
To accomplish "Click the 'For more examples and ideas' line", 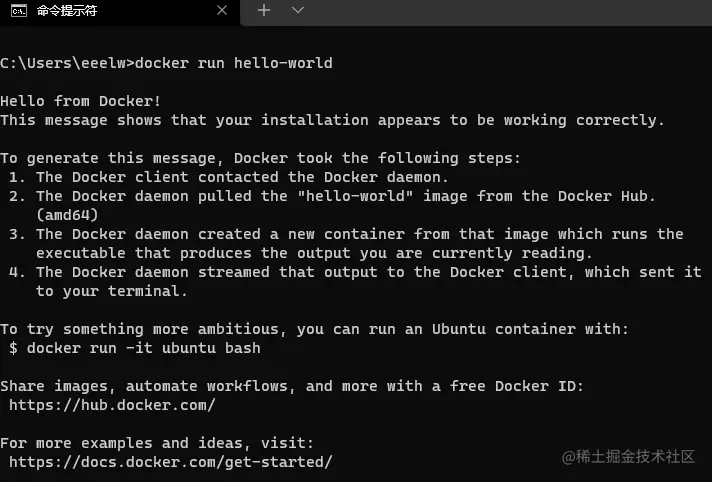I will [157, 443].
